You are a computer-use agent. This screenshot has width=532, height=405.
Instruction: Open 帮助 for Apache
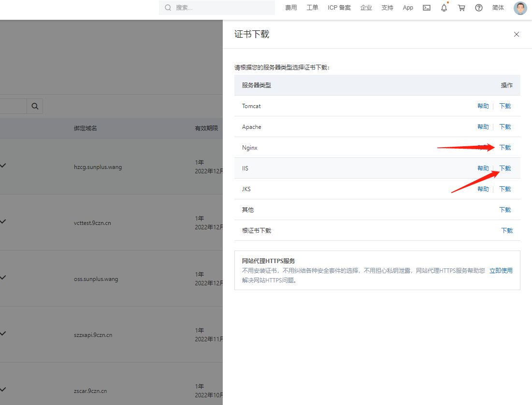click(483, 127)
